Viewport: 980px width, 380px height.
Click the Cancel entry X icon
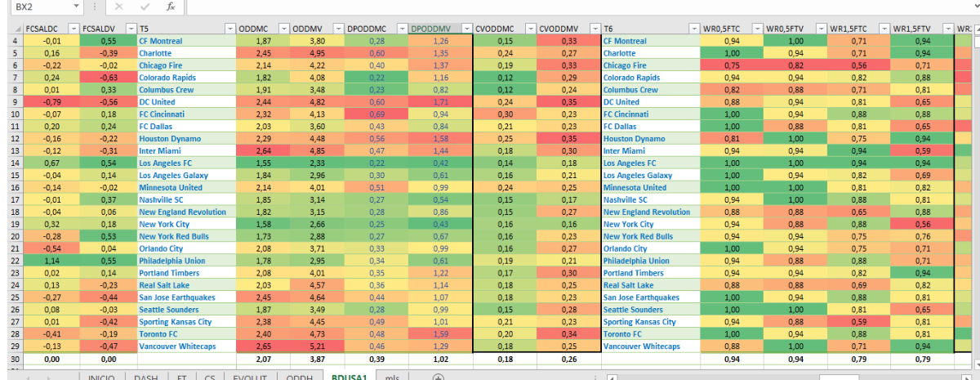118,7
